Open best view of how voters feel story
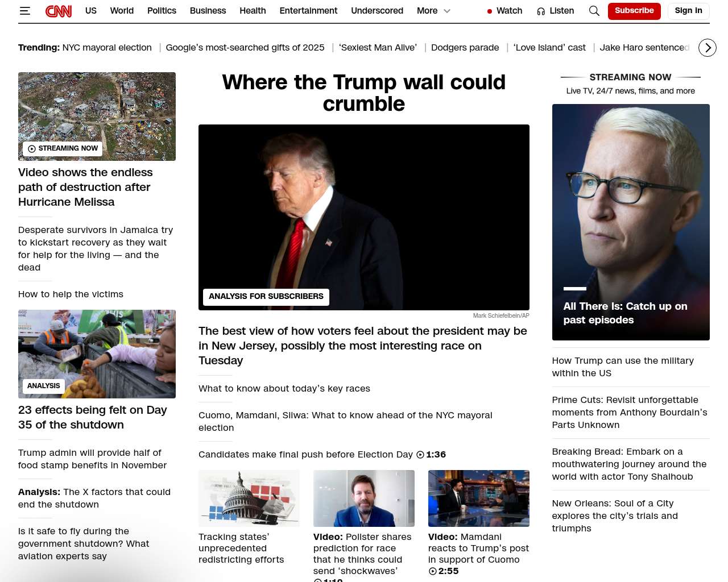 [363, 346]
